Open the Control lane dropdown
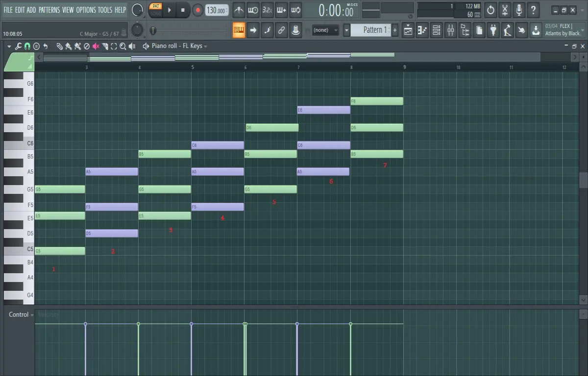Viewport: 588px width, 376px height. (21, 314)
